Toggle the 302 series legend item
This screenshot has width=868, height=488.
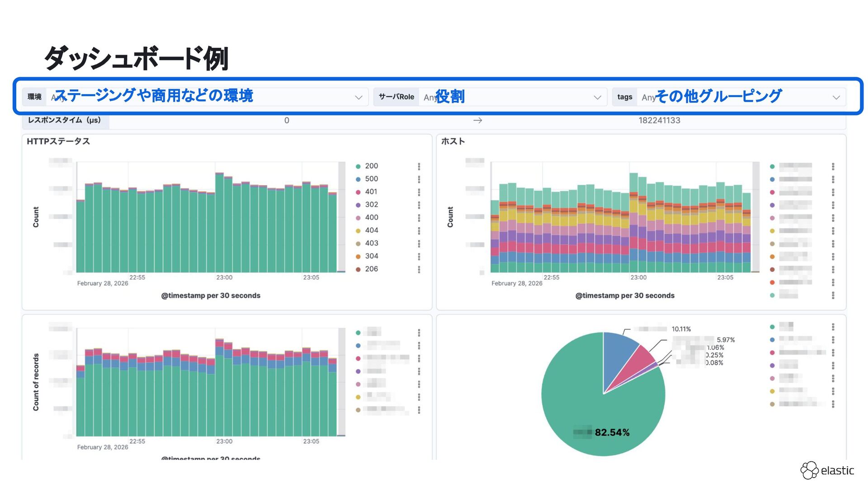click(371, 205)
